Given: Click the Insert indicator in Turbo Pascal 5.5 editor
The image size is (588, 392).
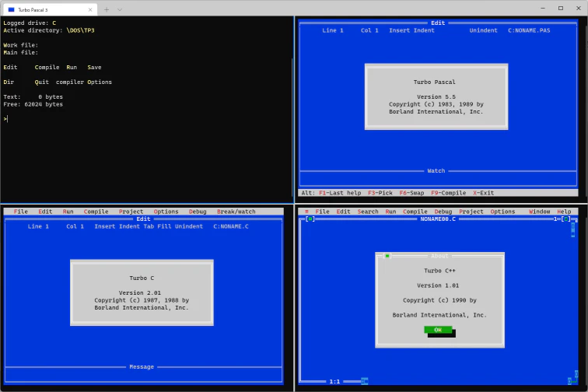Looking at the screenshot, I should coord(399,30).
